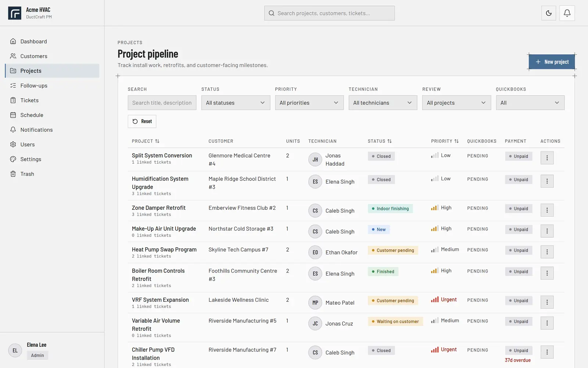
Task: Open actions menu for Make-Up Air Unit Upgrade
Action: [547, 231]
